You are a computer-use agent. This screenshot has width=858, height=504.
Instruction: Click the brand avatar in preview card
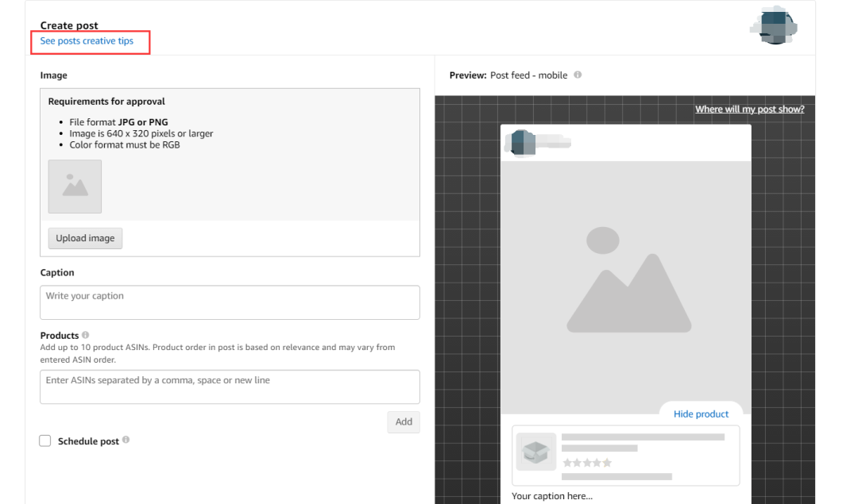pos(523,143)
